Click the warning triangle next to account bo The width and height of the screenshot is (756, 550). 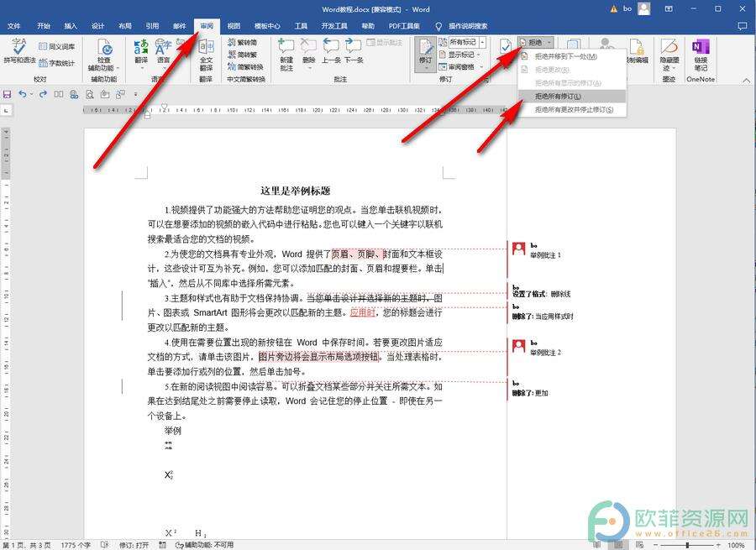[x=614, y=8]
